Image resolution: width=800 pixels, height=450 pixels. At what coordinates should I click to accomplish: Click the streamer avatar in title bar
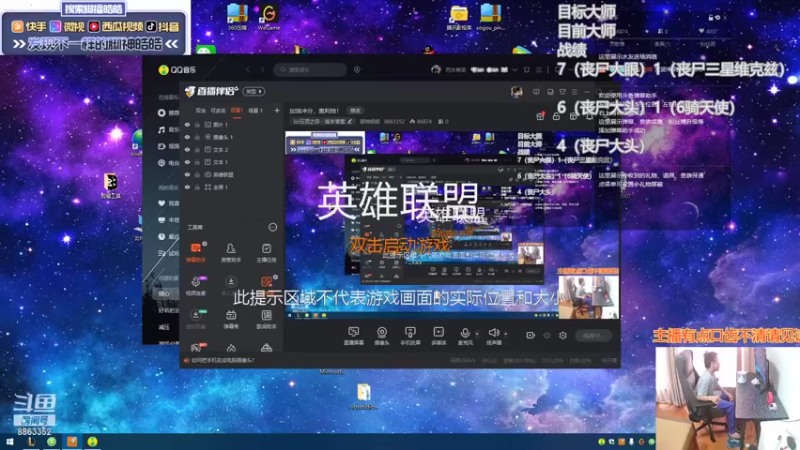516,92
